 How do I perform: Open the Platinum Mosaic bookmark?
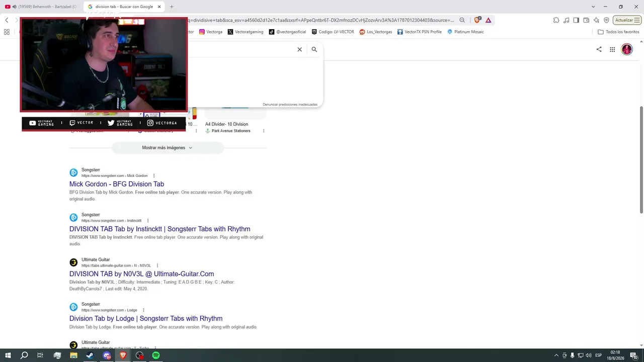point(465,32)
